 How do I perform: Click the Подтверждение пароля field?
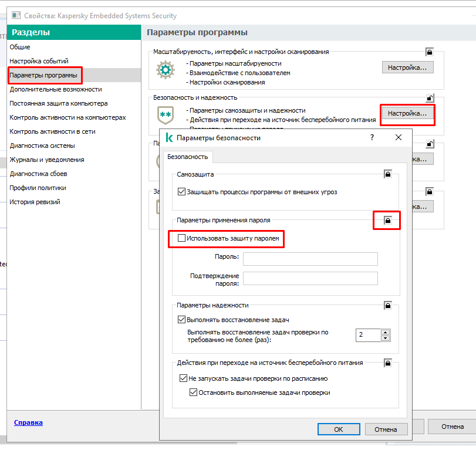point(310,278)
